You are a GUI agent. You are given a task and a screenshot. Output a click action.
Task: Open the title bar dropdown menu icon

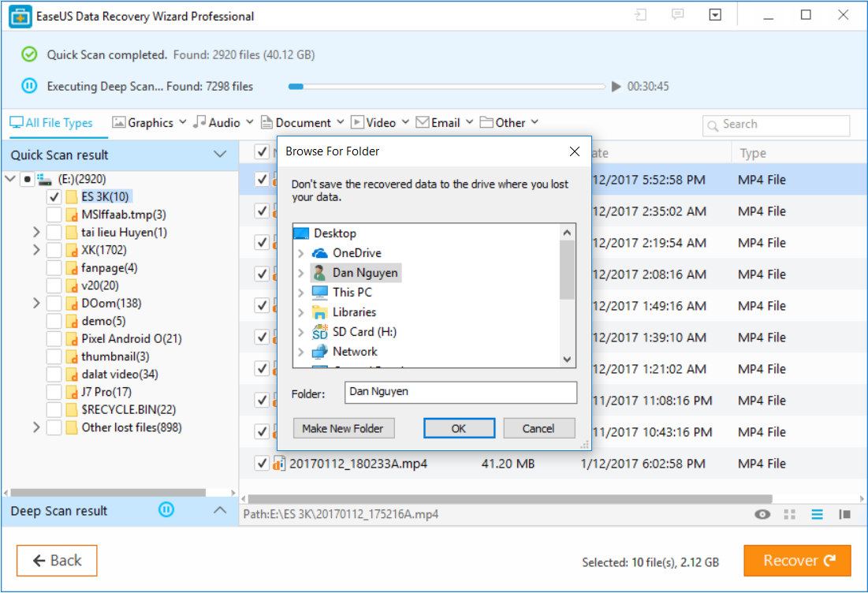click(715, 15)
